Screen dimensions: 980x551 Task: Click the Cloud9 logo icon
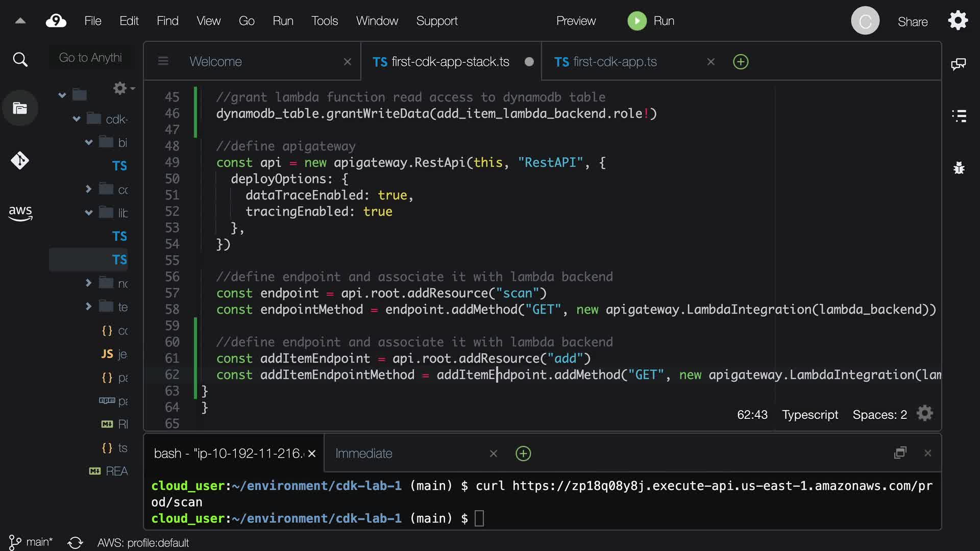pyautogui.click(x=56, y=21)
